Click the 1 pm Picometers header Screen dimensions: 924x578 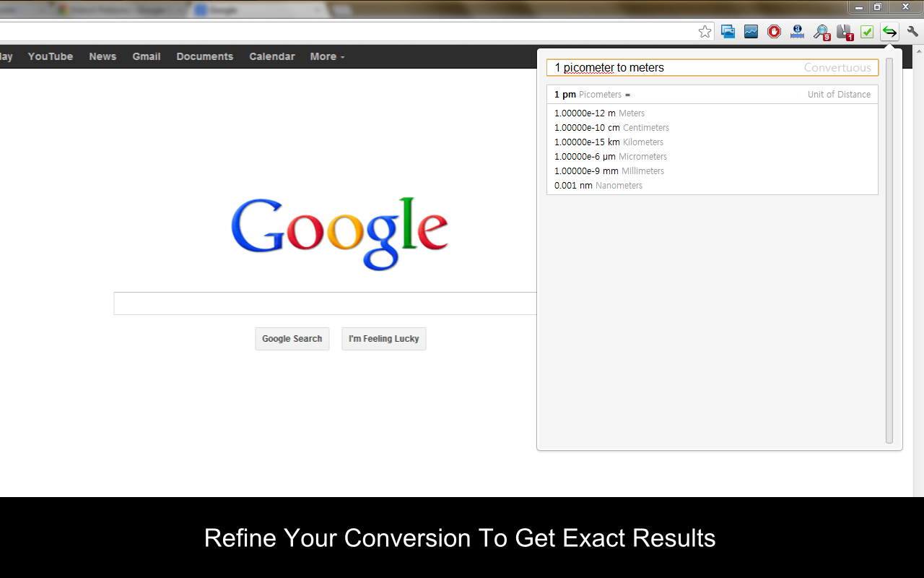tap(592, 95)
